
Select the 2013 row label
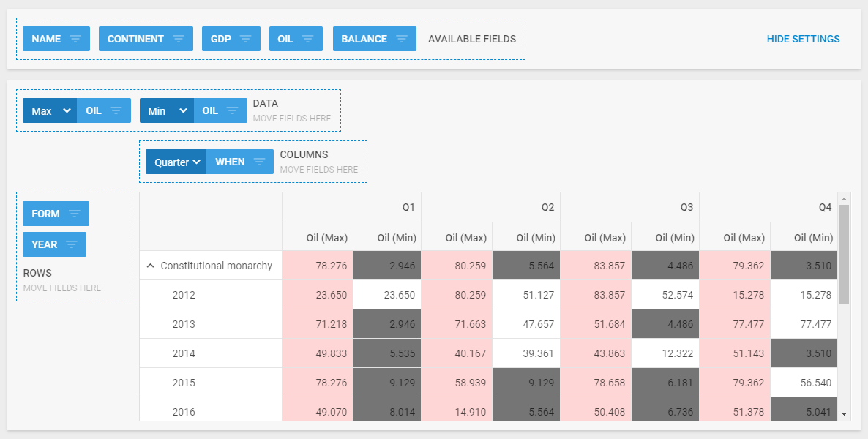[211, 324]
